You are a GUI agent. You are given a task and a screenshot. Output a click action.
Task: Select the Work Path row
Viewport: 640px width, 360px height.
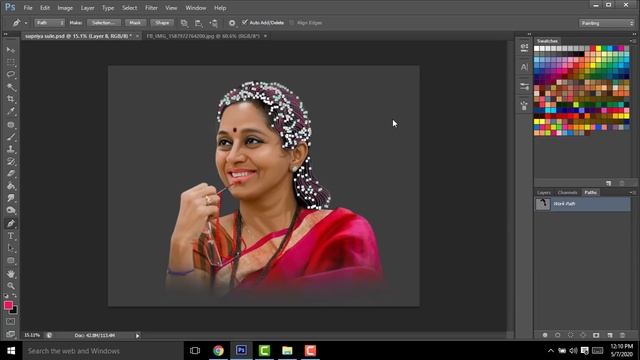(x=582, y=204)
